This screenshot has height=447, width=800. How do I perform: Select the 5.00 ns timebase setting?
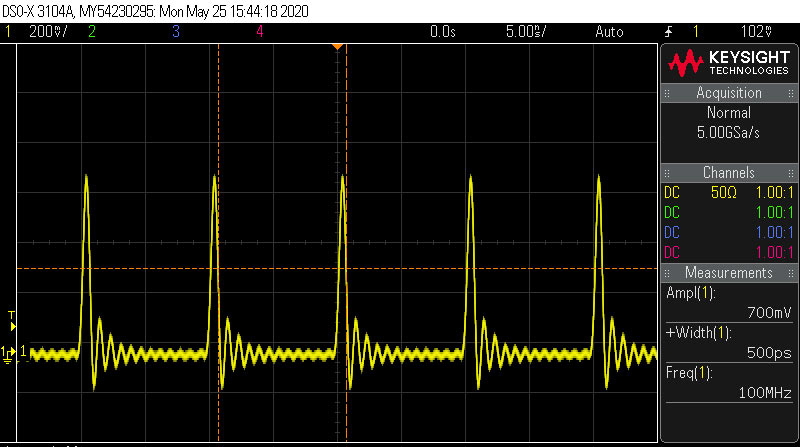tap(526, 32)
